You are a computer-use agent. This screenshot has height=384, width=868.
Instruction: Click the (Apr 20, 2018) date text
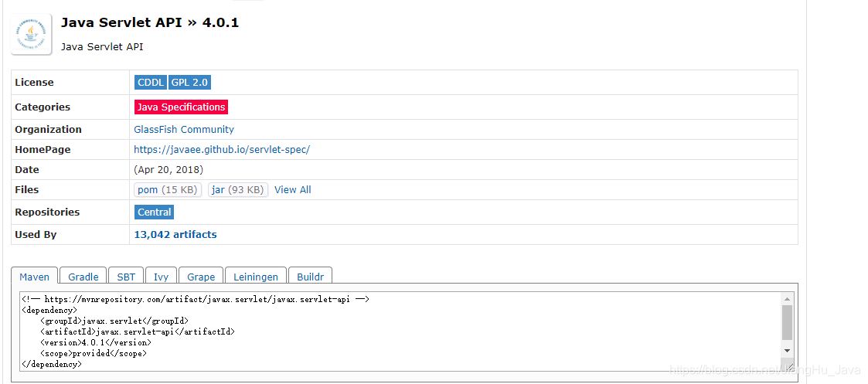(168, 170)
